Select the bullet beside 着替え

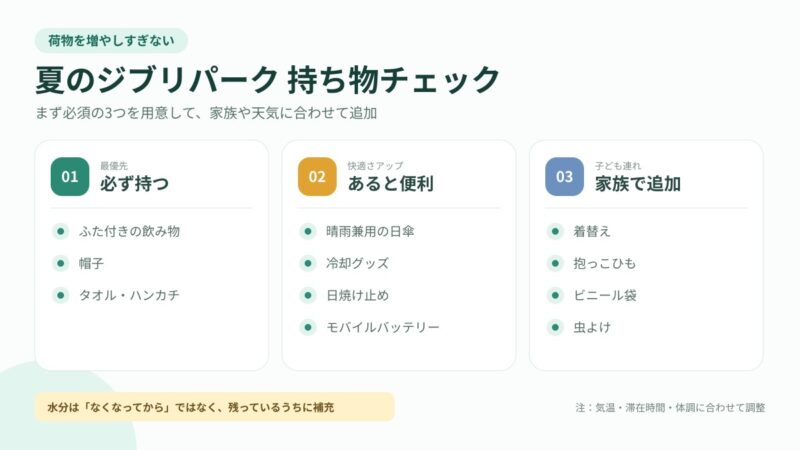[x=555, y=231]
